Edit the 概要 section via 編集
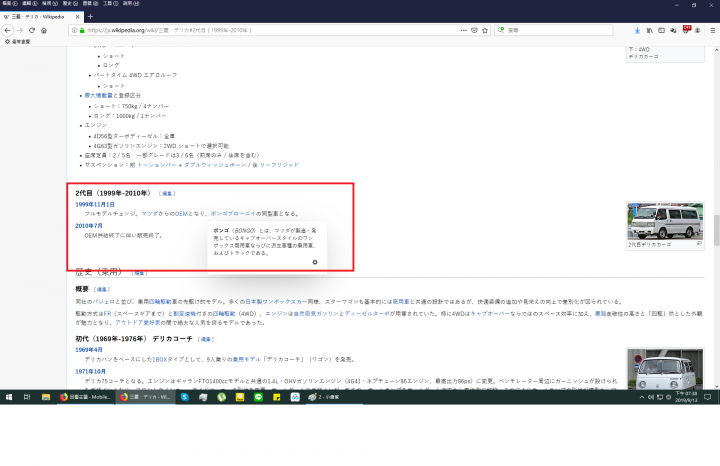Screen dimensions: 720x466 102,290
